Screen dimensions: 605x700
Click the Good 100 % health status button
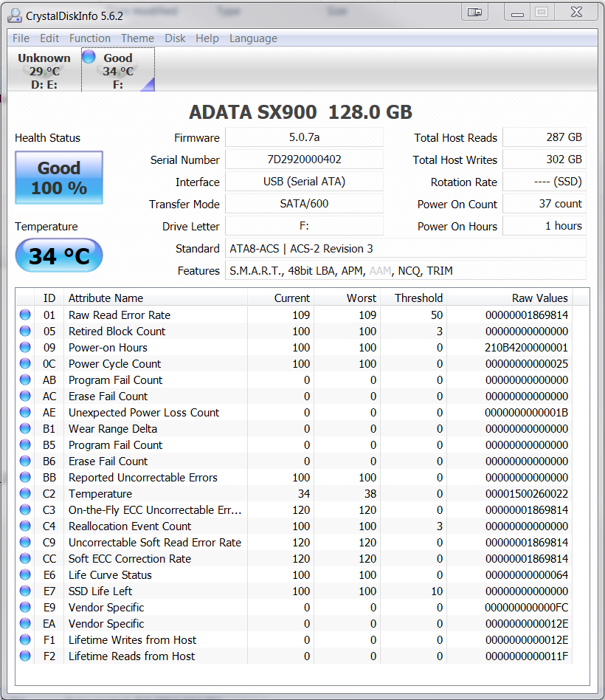pyautogui.click(x=59, y=178)
